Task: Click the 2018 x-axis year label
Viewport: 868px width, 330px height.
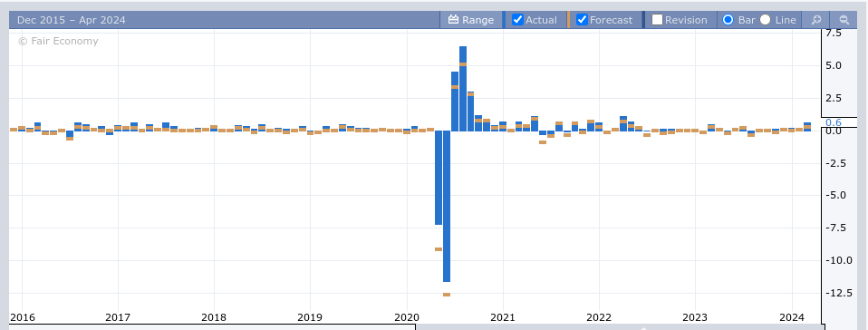Action: tap(214, 317)
